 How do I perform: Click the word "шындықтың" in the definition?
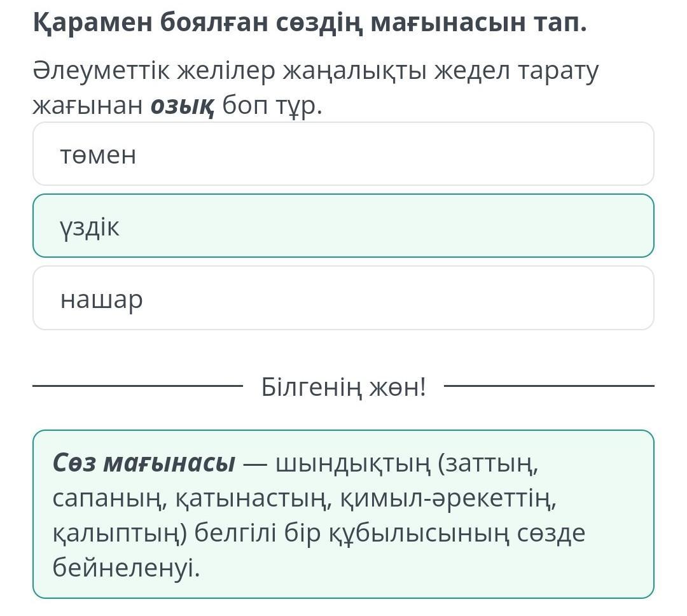(x=353, y=463)
